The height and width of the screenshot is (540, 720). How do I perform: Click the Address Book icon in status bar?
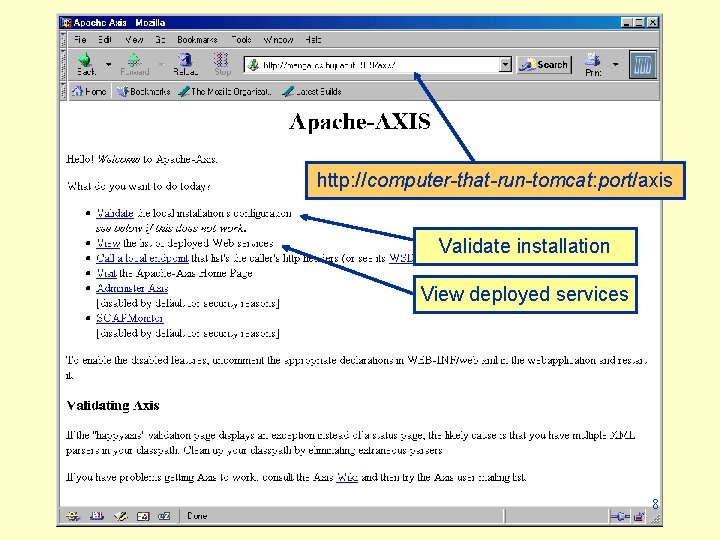coord(143,516)
